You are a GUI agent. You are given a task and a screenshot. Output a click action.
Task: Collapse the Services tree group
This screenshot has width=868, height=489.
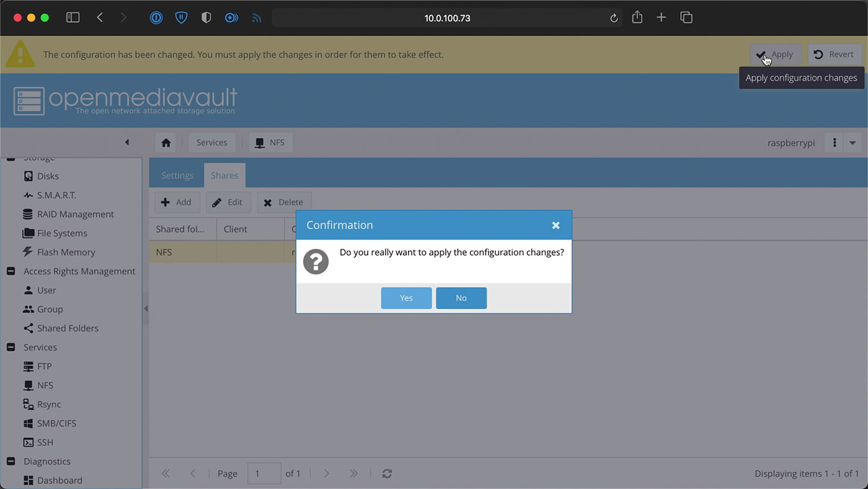(x=11, y=348)
